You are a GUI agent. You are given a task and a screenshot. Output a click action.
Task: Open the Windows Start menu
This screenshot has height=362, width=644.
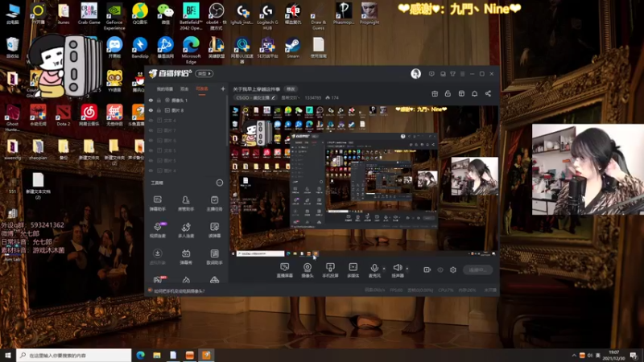click(7, 355)
